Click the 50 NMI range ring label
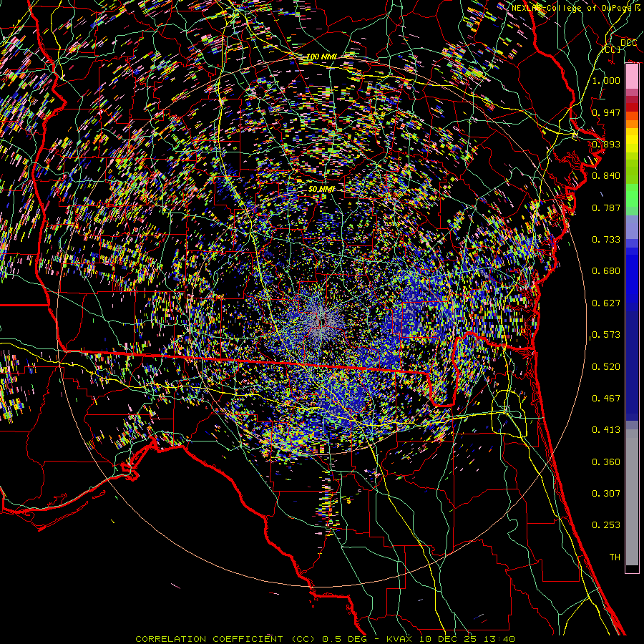Screen dimensions: 644x644 click(321, 189)
